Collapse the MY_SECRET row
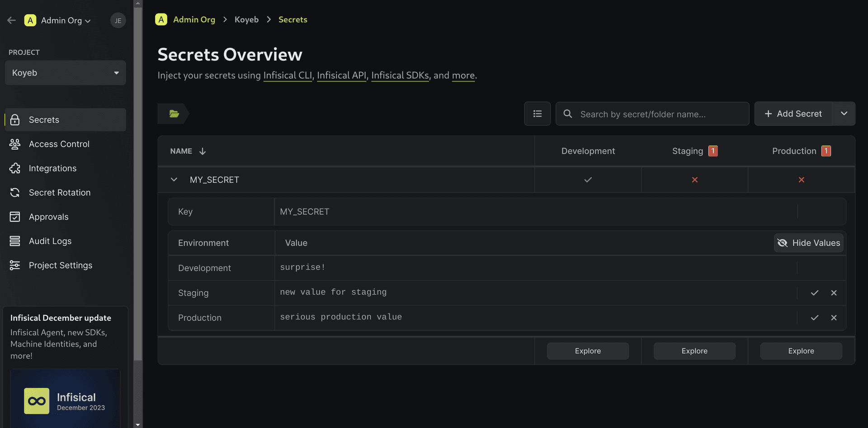The height and width of the screenshot is (428, 868). (x=174, y=180)
